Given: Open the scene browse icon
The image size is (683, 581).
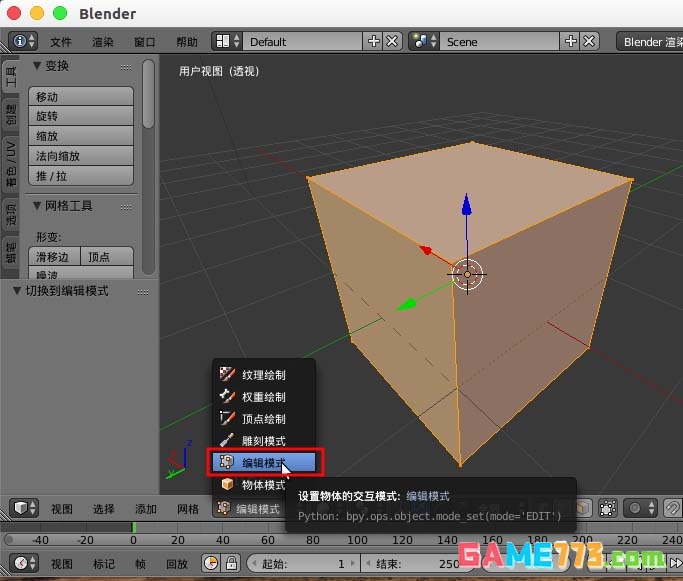Looking at the screenshot, I should click(x=424, y=41).
